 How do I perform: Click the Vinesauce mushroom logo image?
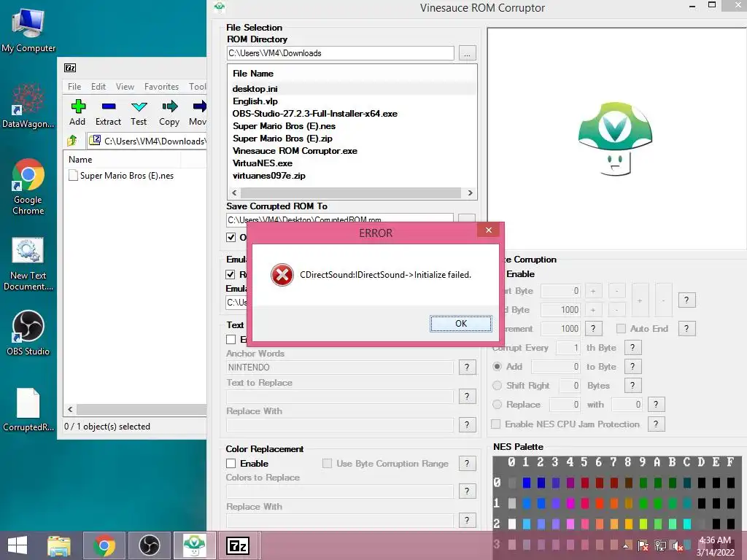click(615, 138)
